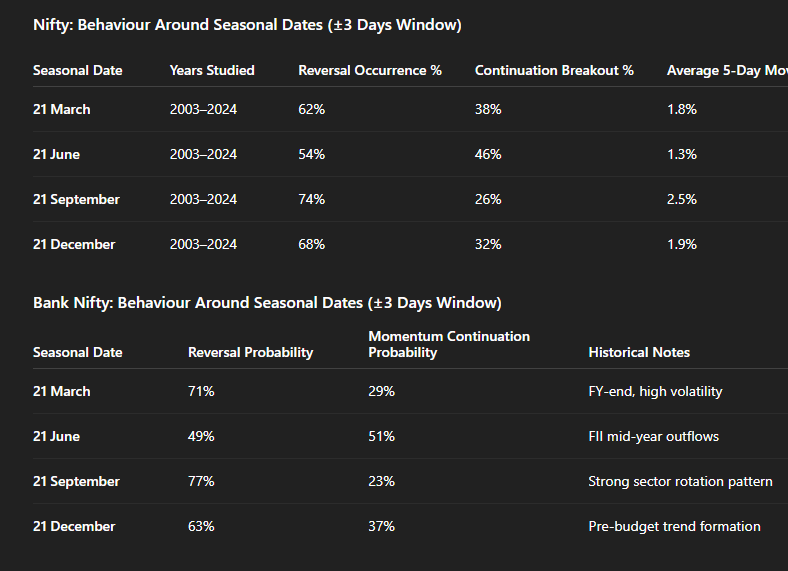This screenshot has width=788, height=571.
Task: Select the Reversal Occurrence % column header
Action: (x=370, y=70)
